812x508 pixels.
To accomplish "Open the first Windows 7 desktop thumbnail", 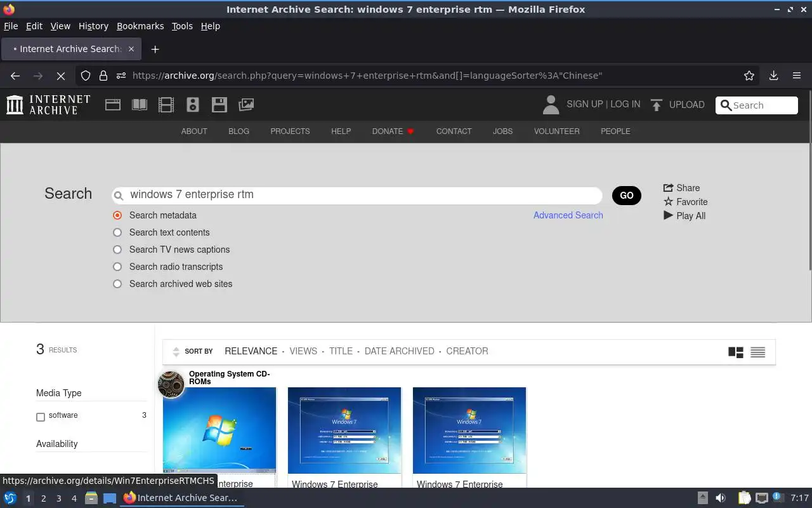I will (219, 430).
